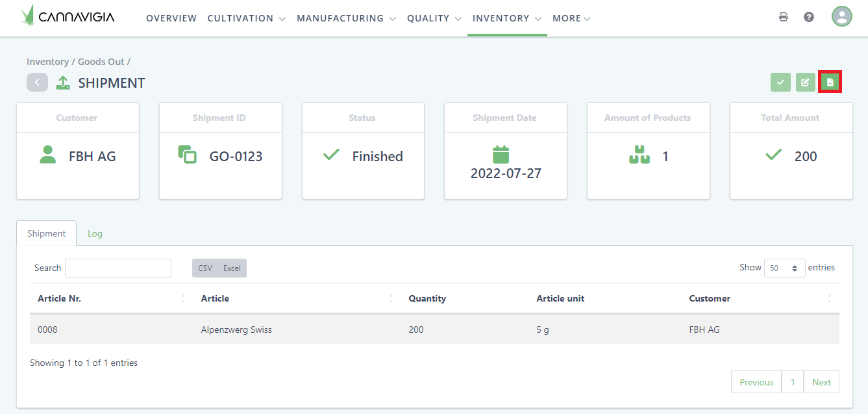868x414 pixels.
Task: Click the green checkmark action button
Action: [x=780, y=82]
